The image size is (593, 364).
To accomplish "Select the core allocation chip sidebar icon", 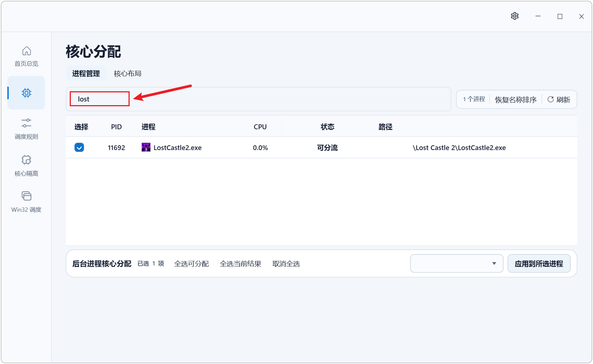I will [26, 93].
